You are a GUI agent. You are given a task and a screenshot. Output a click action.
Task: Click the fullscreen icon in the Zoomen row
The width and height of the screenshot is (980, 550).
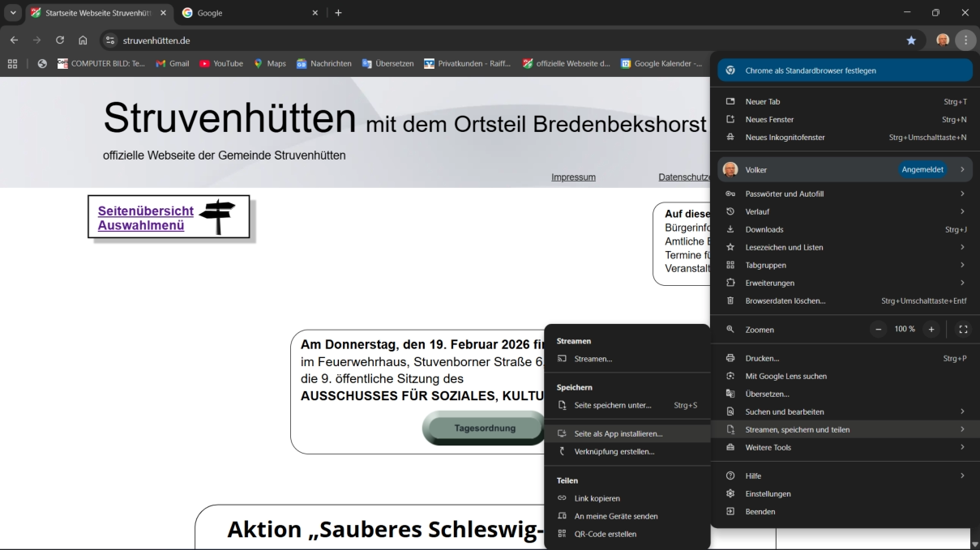962,330
